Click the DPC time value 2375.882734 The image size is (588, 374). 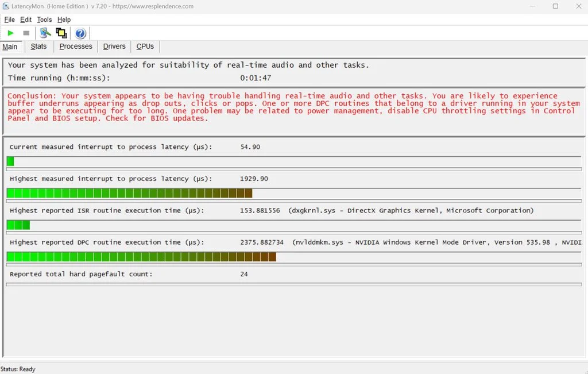coord(262,242)
